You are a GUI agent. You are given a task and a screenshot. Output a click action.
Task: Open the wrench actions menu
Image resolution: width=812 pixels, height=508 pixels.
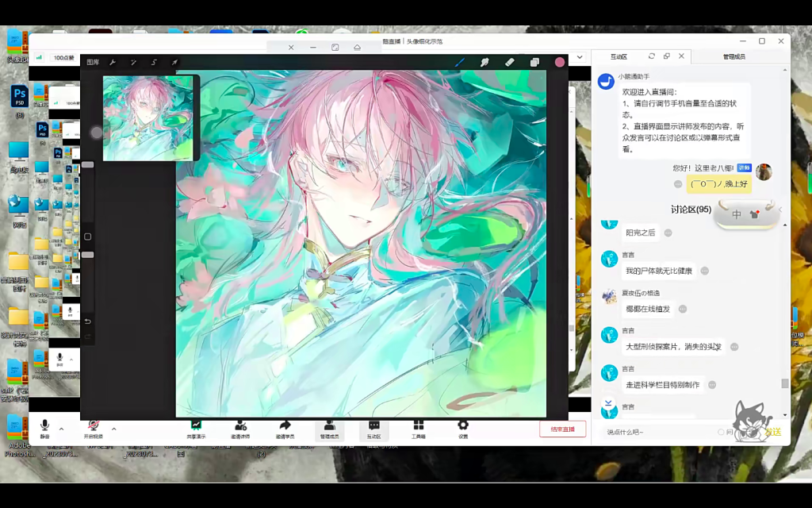click(113, 62)
